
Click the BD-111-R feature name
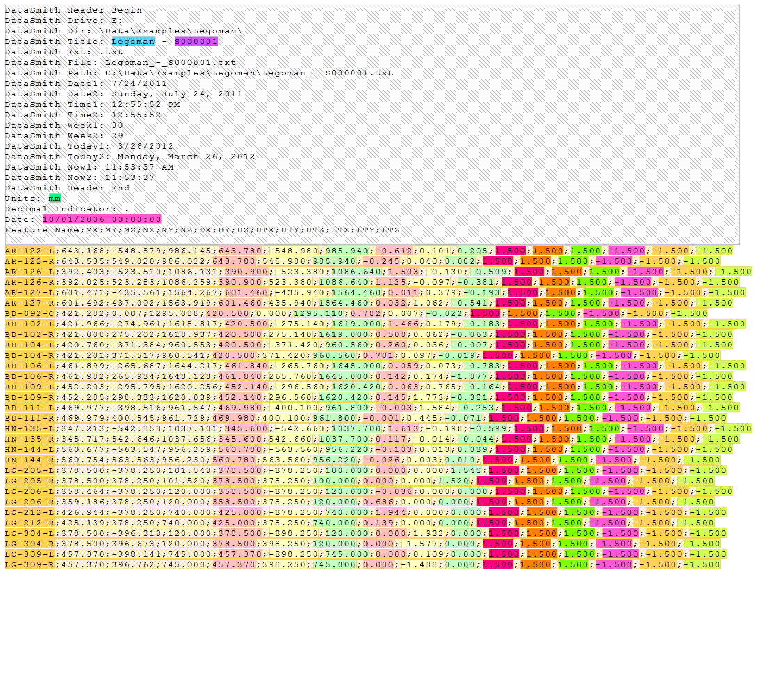[x=30, y=418]
